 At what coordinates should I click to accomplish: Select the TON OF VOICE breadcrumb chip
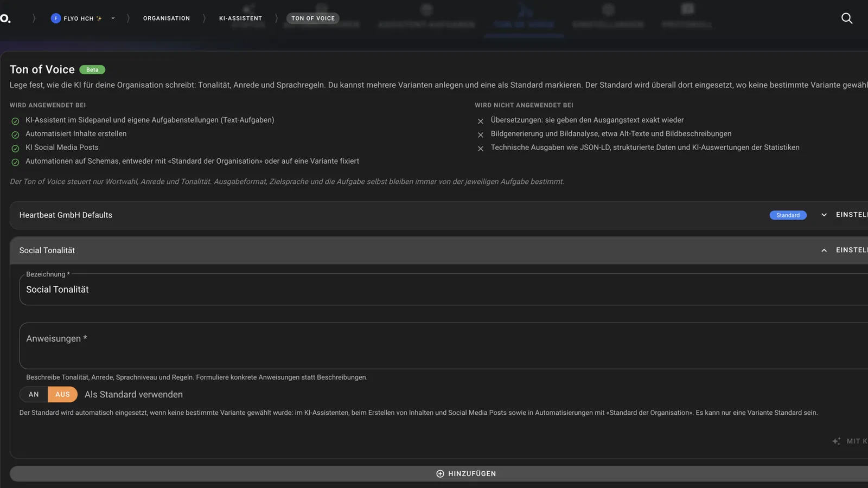[x=313, y=18]
